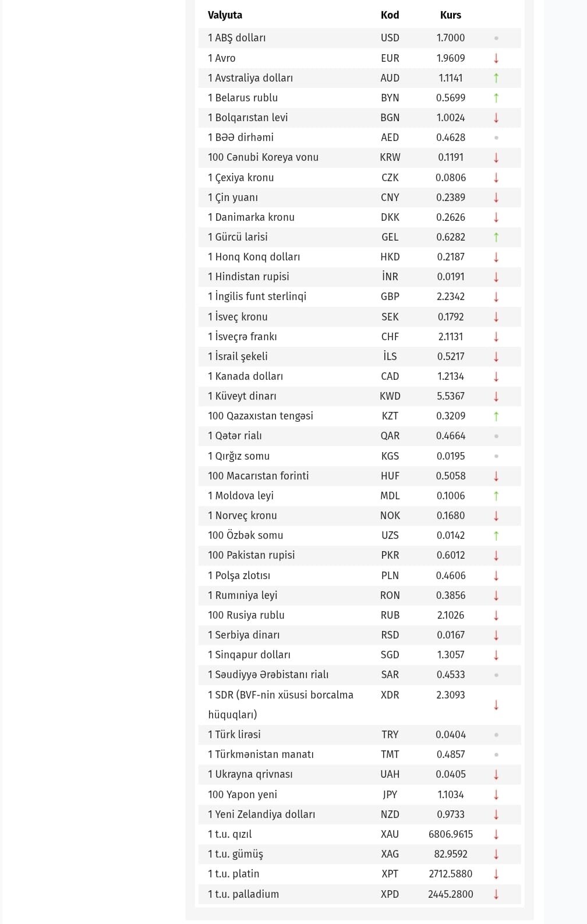Click the 1 t.u. palladium label

(x=243, y=894)
